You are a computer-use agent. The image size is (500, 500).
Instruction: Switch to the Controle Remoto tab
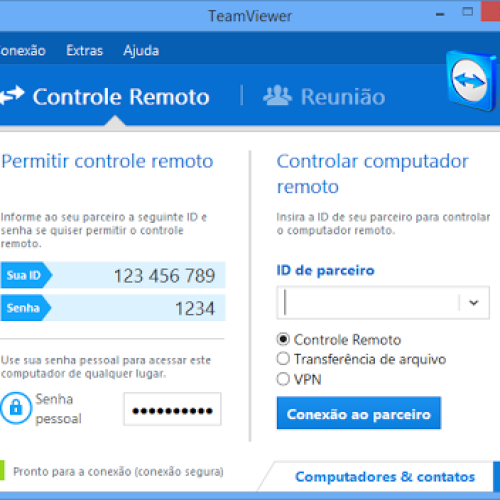coord(105,97)
